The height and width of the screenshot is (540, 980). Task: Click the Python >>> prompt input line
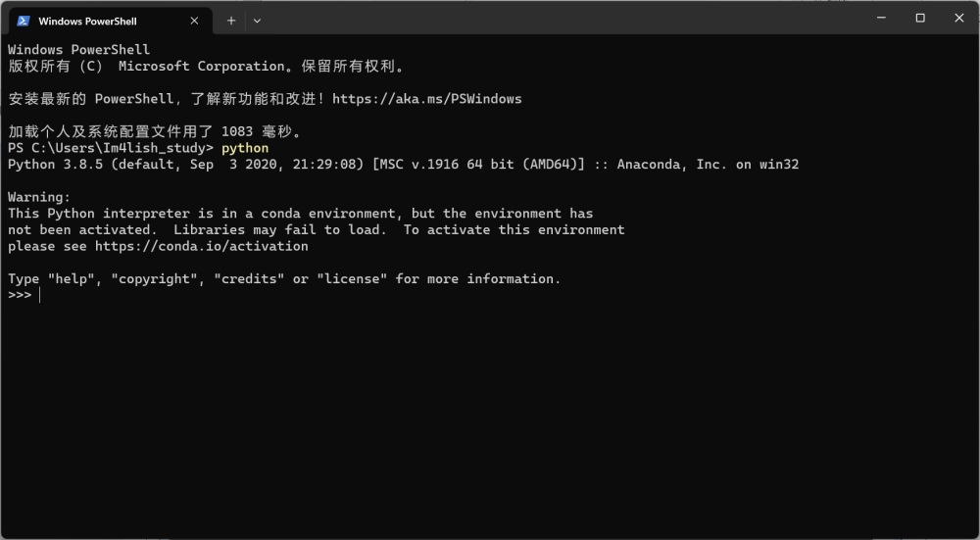[490, 295]
